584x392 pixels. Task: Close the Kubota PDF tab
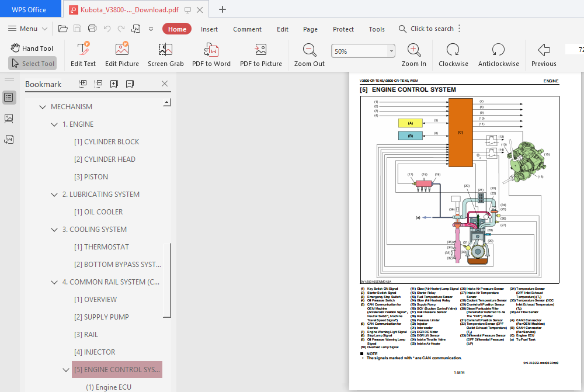point(200,10)
